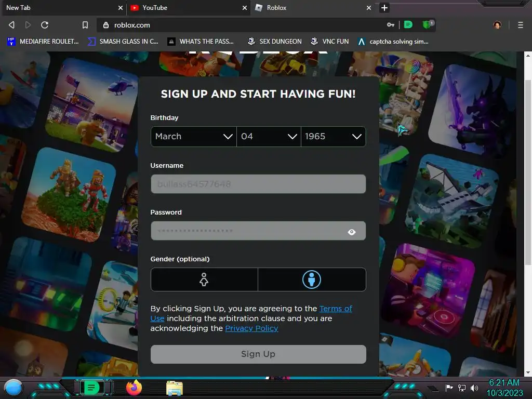Screen dimensions: 532x399
Task: Select the female gender option
Action: 204,280
